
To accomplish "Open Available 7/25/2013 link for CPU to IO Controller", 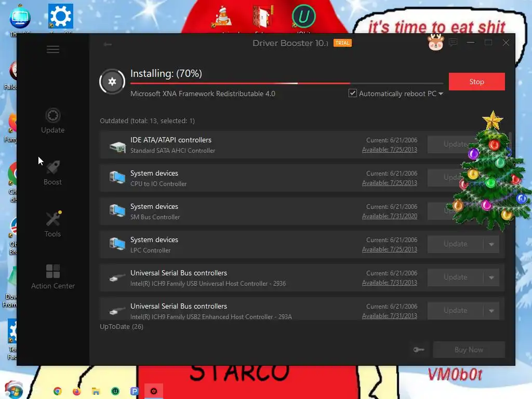I will 390,183.
